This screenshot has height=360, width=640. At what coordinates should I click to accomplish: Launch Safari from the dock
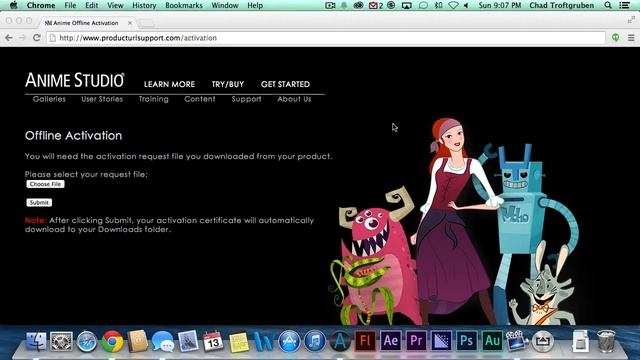tap(87, 341)
